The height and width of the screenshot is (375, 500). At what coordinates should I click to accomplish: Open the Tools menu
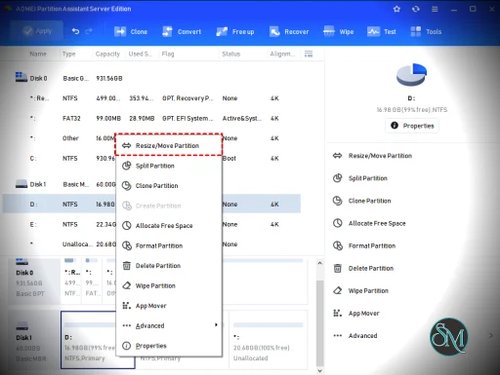pos(426,32)
